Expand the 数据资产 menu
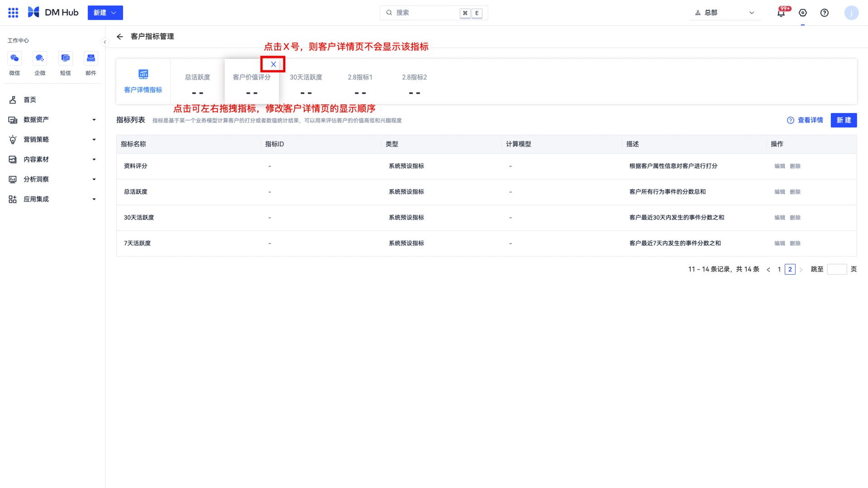 tap(52, 120)
